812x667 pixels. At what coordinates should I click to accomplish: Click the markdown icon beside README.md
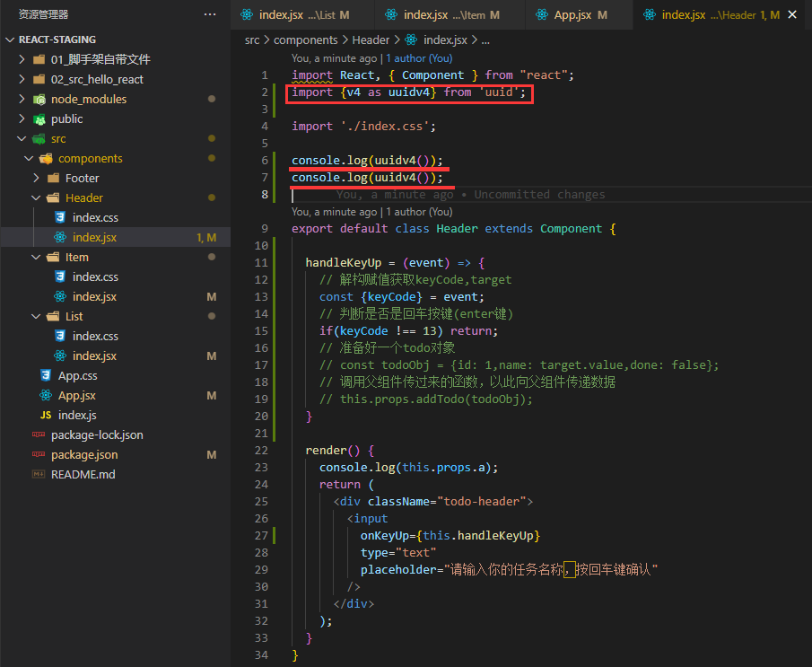(39, 474)
